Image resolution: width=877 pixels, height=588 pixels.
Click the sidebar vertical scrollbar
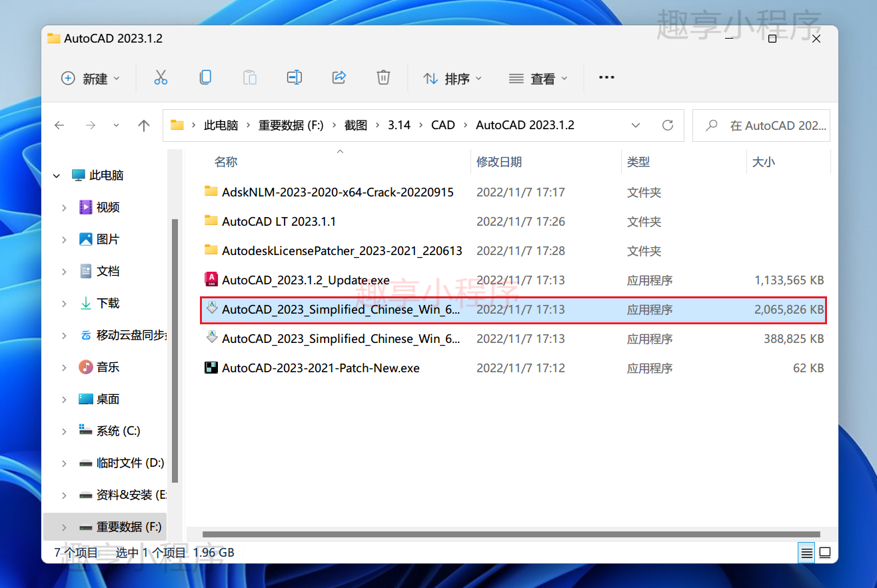pos(175,350)
